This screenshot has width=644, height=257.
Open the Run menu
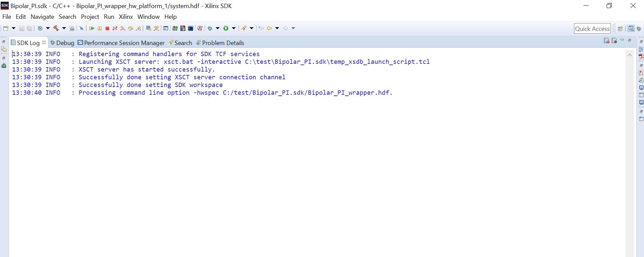109,17
